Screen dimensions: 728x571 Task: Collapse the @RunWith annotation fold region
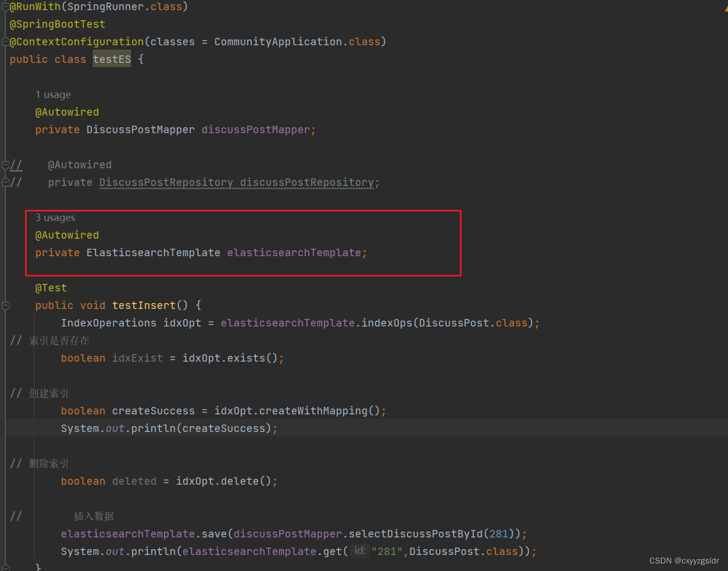[x=5, y=6]
